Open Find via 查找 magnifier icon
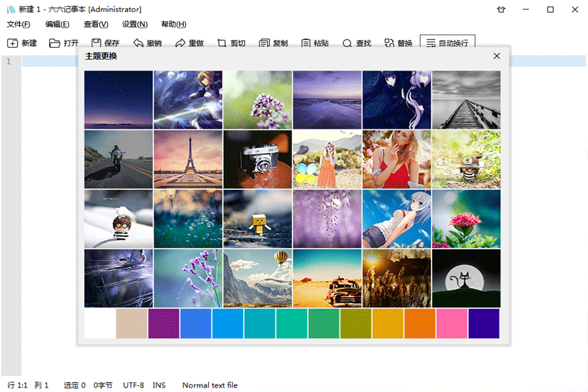Viewport: 588px width, 392px height. click(347, 43)
